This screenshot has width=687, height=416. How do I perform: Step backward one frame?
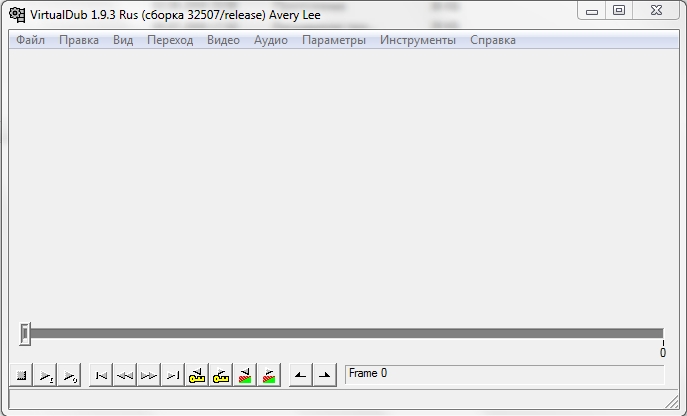click(x=125, y=375)
